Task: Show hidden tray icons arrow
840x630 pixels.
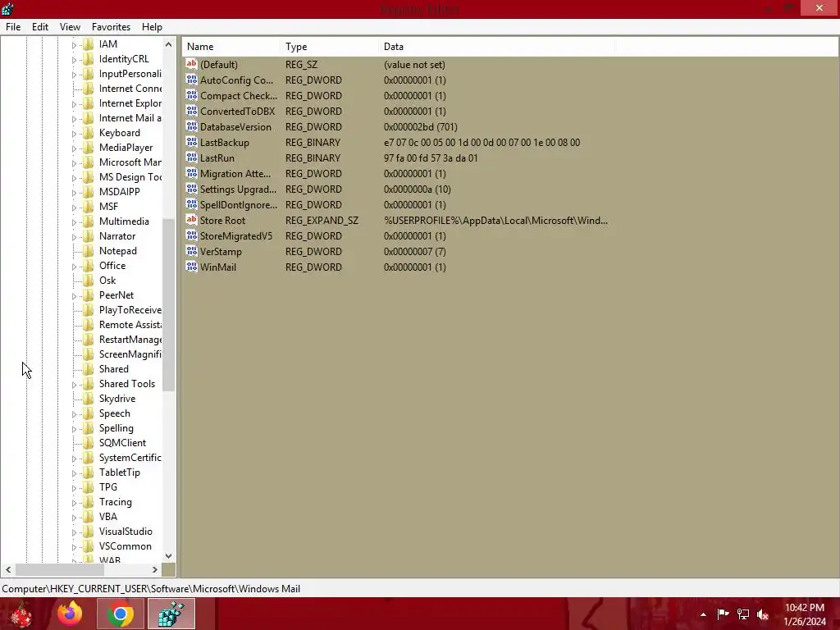Action: (703, 614)
